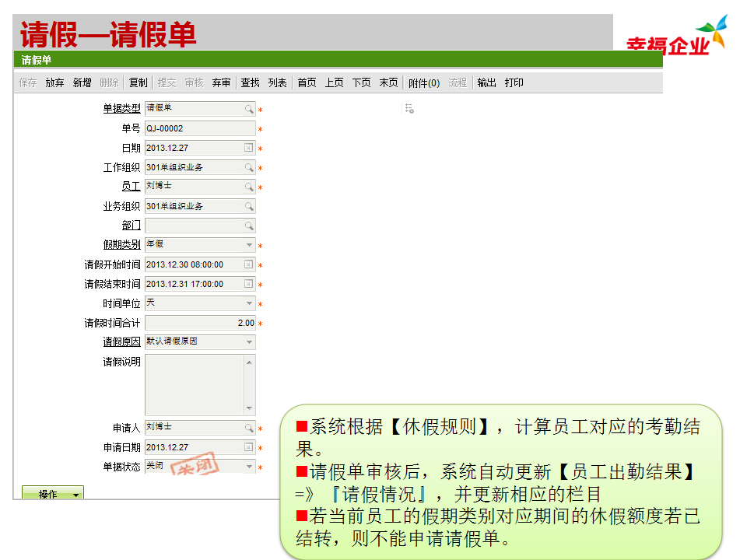Click the small list settings icon
The image size is (747, 560).
[409, 109]
